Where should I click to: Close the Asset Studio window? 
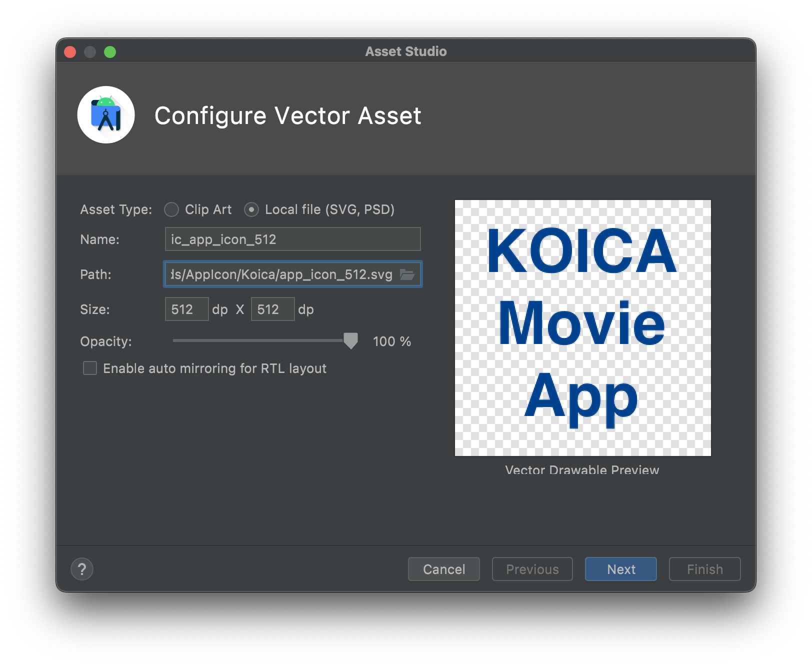click(70, 52)
